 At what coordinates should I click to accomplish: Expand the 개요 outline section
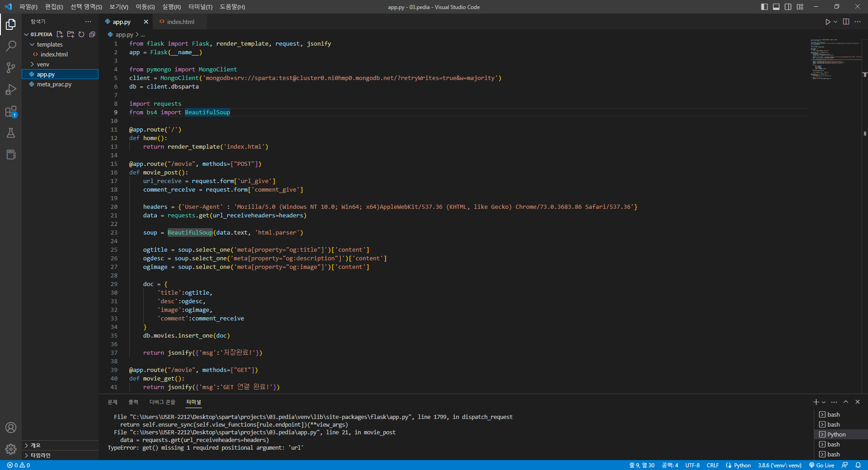[60, 445]
